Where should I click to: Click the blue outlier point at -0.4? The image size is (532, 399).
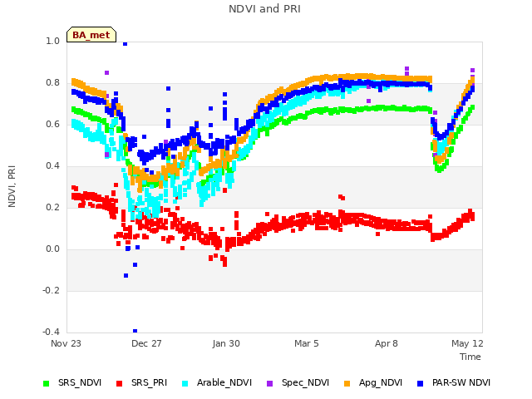pyautogui.click(x=135, y=331)
